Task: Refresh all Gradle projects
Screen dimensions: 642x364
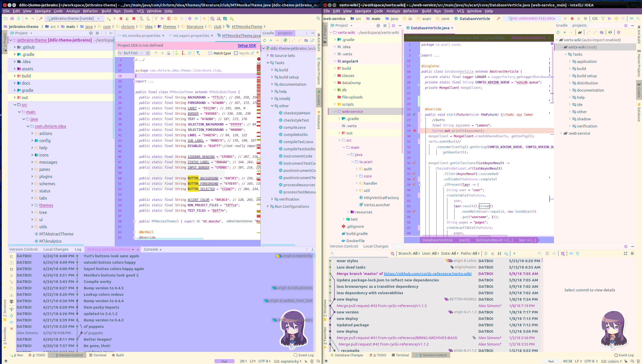Action: (x=558, y=32)
